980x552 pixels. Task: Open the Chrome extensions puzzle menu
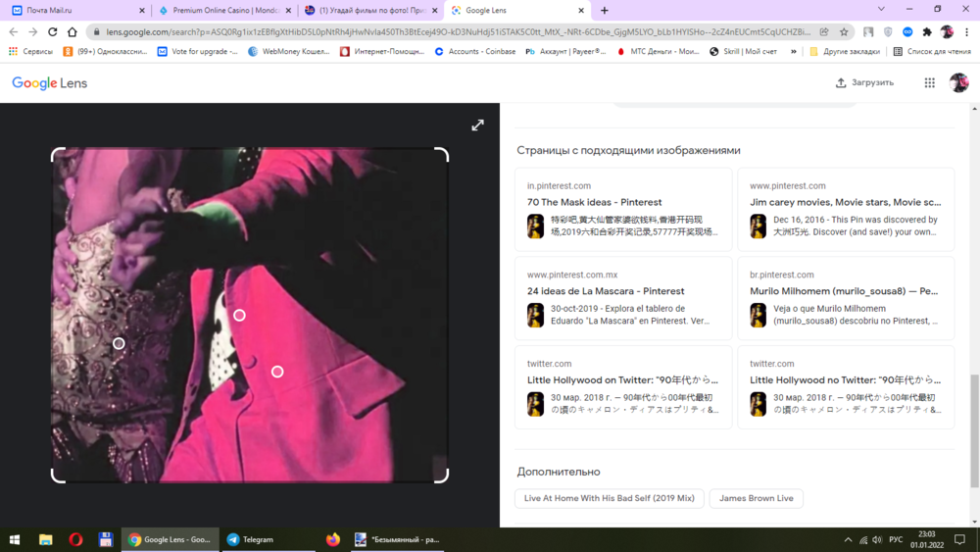(x=927, y=32)
